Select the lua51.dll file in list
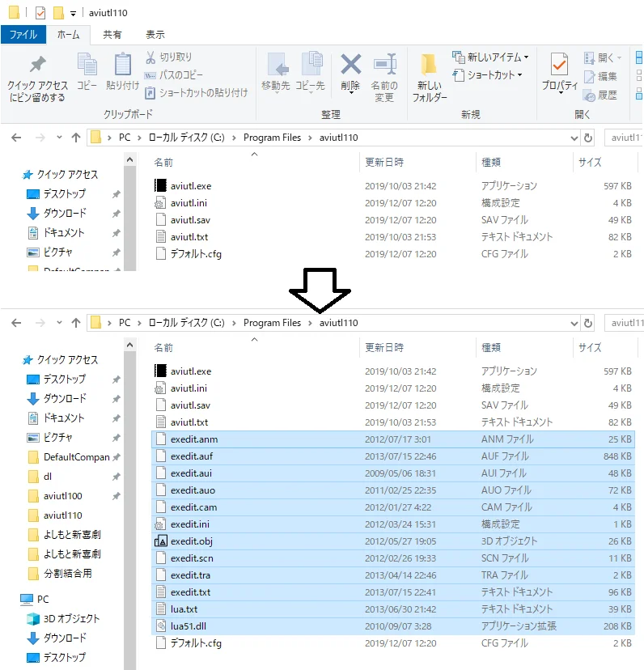Image resolution: width=644 pixels, height=670 pixels. (x=190, y=626)
